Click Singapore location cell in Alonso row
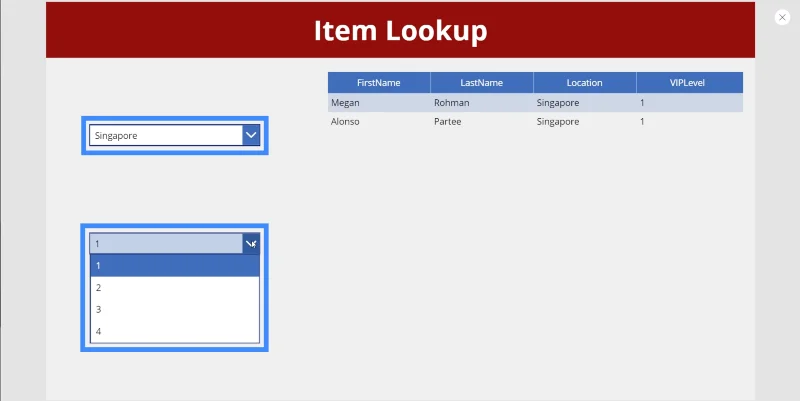The image size is (800, 401). pos(585,121)
